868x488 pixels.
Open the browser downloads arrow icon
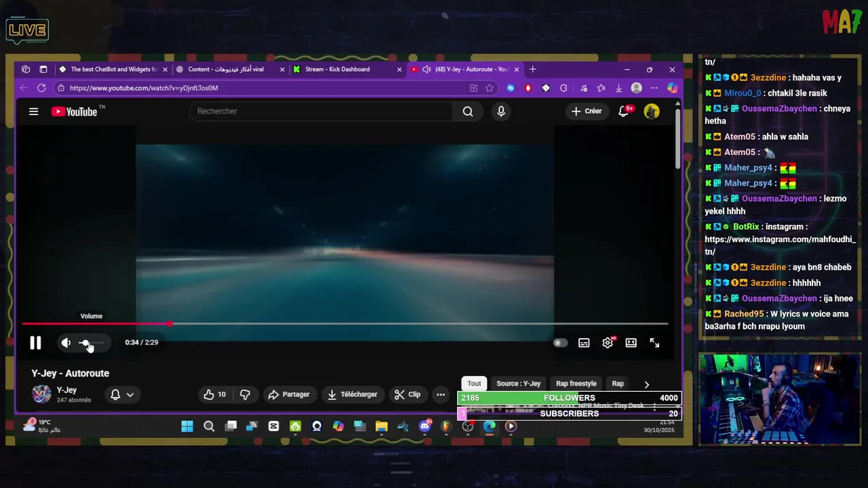tap(618, 88)
